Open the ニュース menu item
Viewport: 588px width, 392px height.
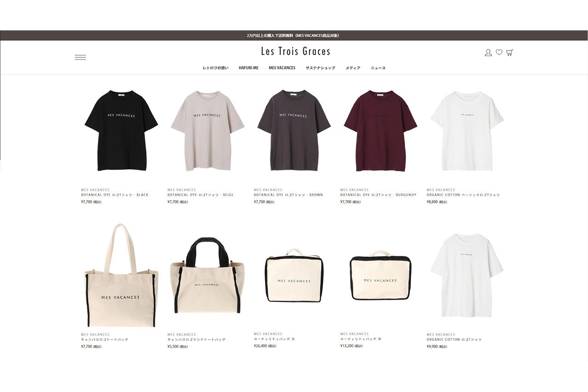(x=378, y=68)
